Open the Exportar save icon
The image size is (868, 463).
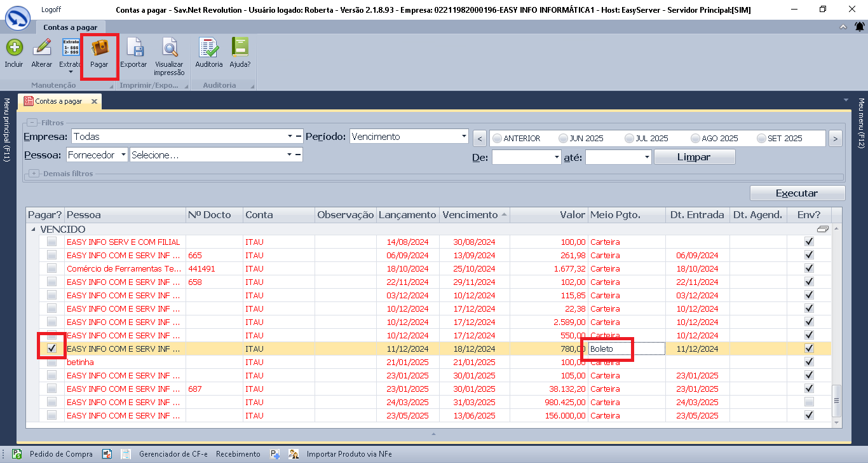click(x=133, y=48)
